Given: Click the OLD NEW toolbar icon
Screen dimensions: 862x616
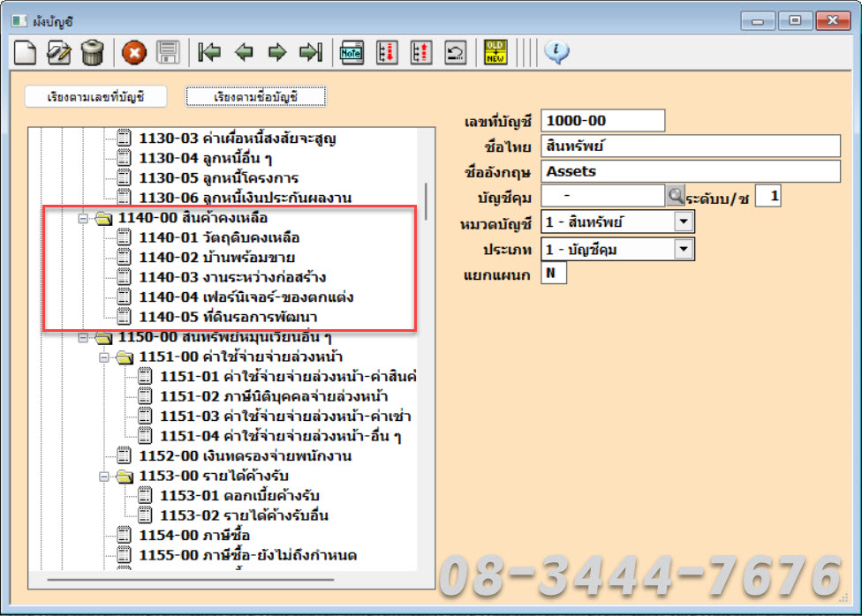Looking at the screenshot, I should point(495,52).
